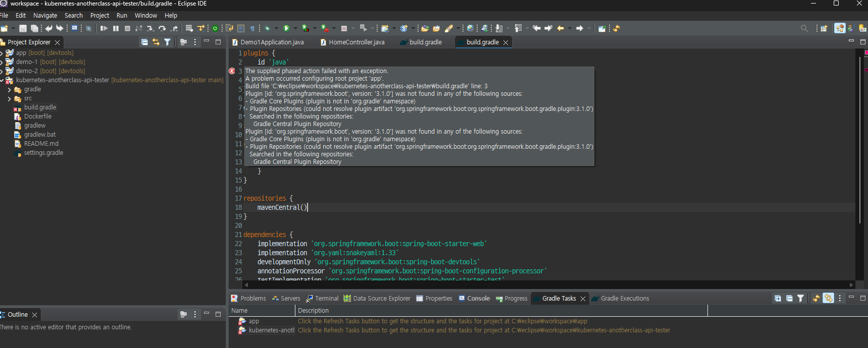Click the yellow Back navigation arrow
The height and width of the screenshot is (348, 868).
(560, 28)
